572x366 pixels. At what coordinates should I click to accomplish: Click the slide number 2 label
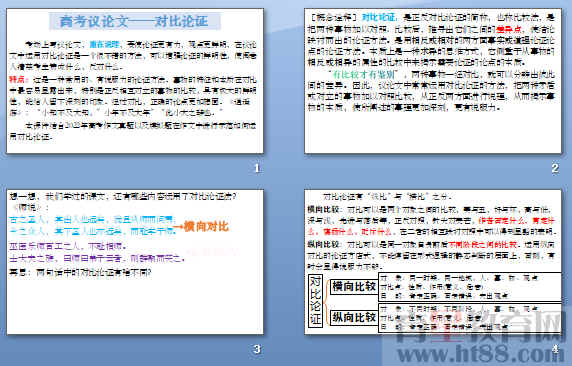[x=555, y=168]
